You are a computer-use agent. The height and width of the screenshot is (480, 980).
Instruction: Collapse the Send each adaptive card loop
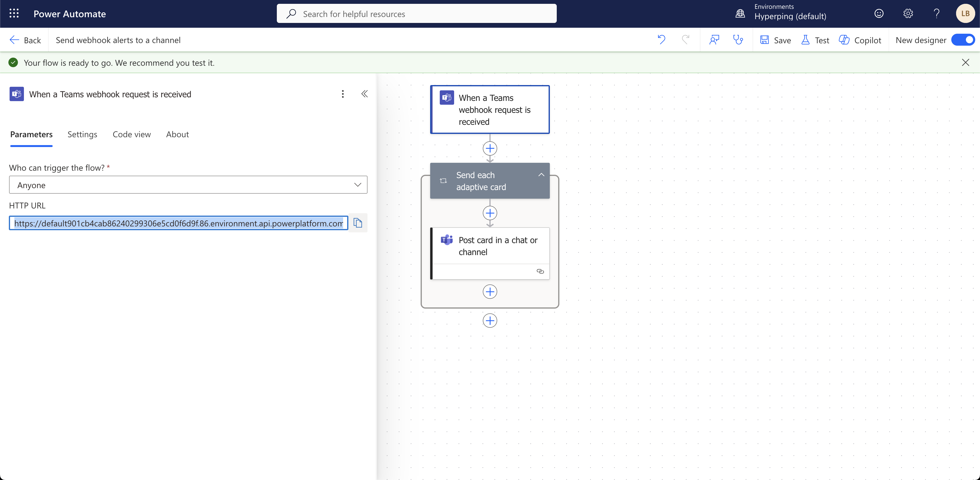click(541, 175)
